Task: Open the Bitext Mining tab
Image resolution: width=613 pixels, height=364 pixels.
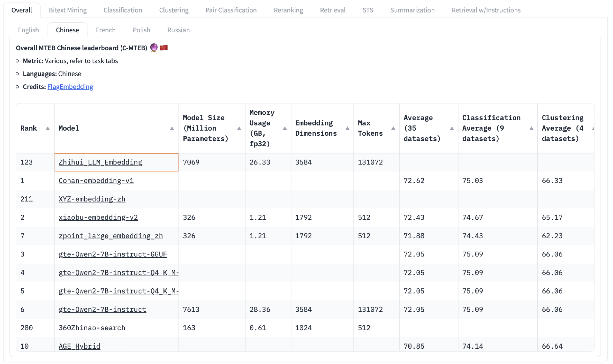Action: 68,10
